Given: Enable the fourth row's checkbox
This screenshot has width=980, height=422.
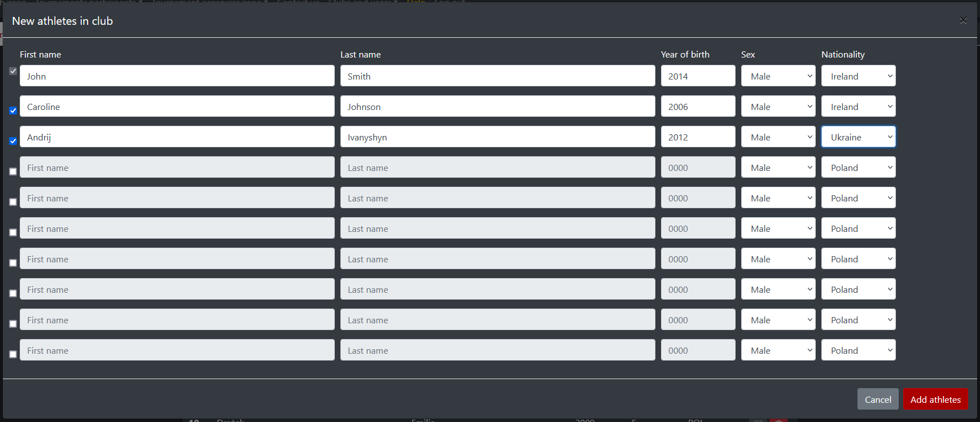Looking at the screenshot, I should tap(13, 172).
